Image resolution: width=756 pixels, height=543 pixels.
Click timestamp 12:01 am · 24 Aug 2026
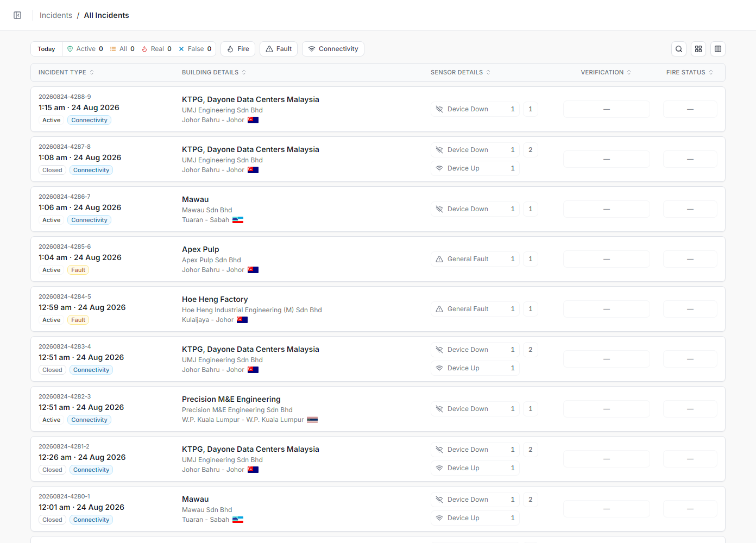point(81,507)
